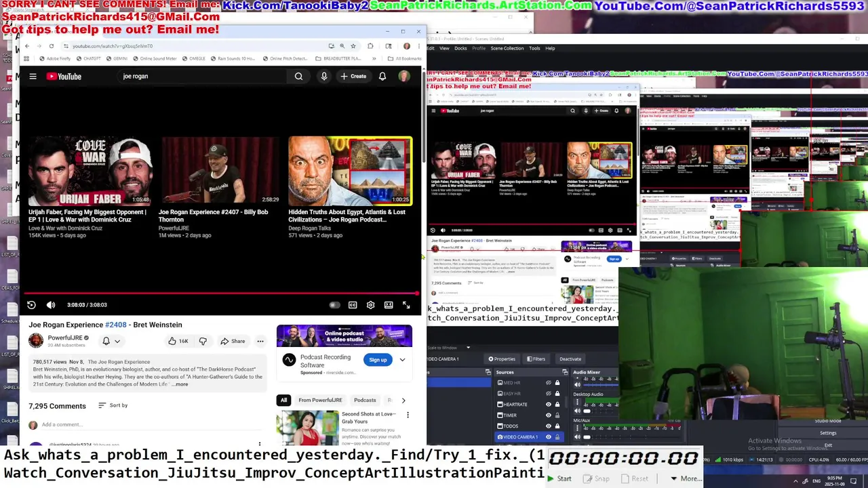Go back in the Chrome browser
868x488 pixels.
[x=27, y=46]
